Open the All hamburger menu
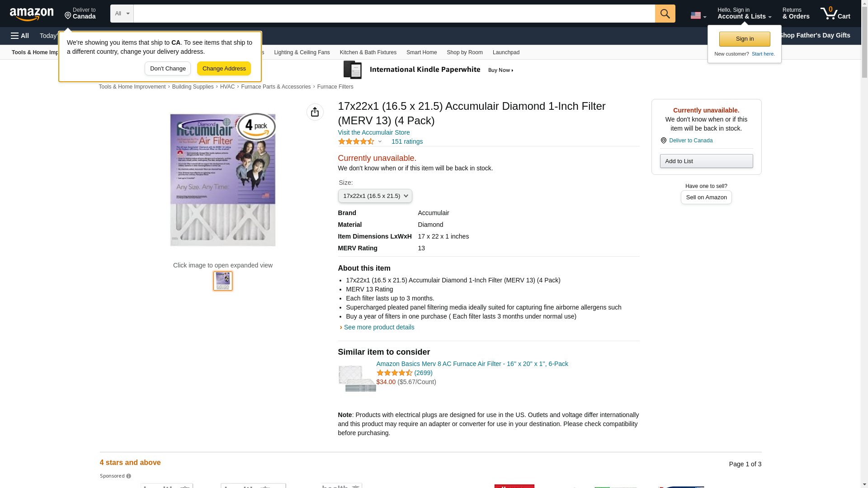The image size is (868, 488). pyautogui.click(x=20, y=36)
